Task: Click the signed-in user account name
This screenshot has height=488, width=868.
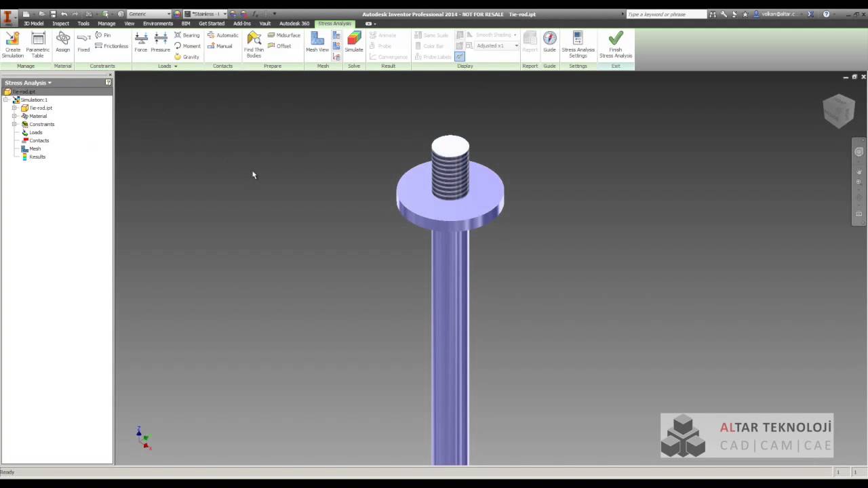Action: 778,14
